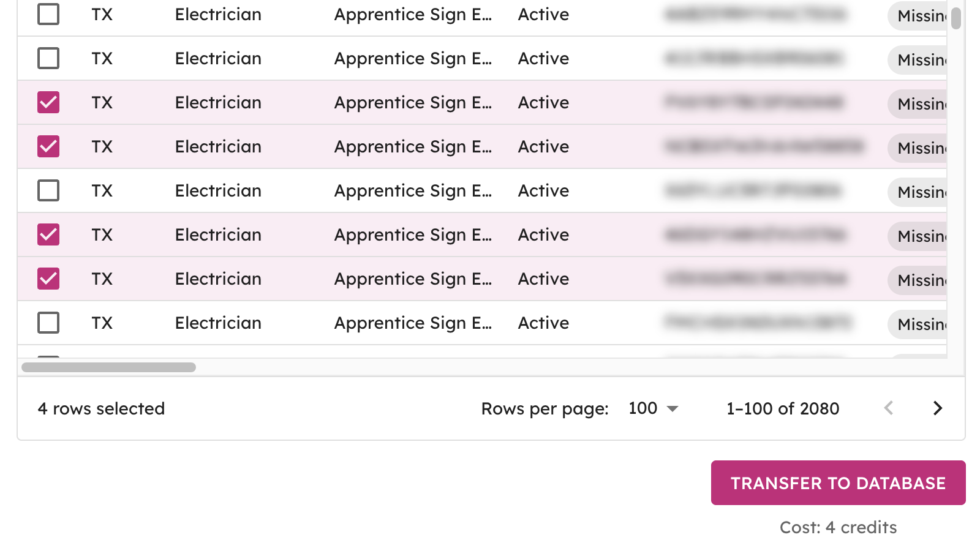Image resolution: width=980 pixels, height=551 pixels.
Task: Click the Rows per page dropdown arrow
Action: pos(673,408)
